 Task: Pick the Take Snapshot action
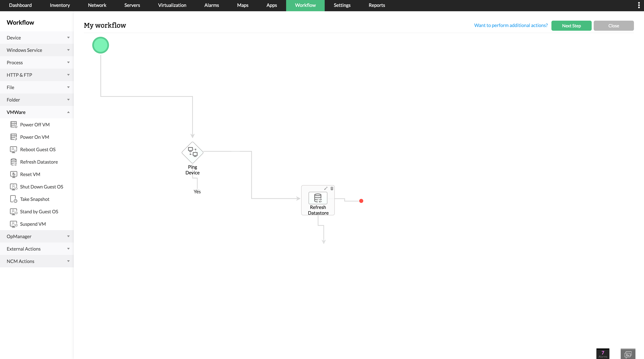35,199
